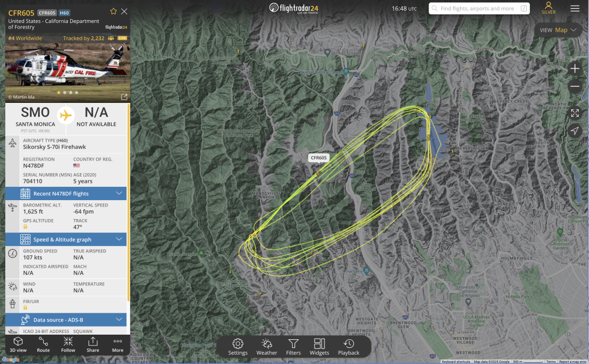Open Widgets from the bottom toolbar
589x364 pixels.
[319, 347]
